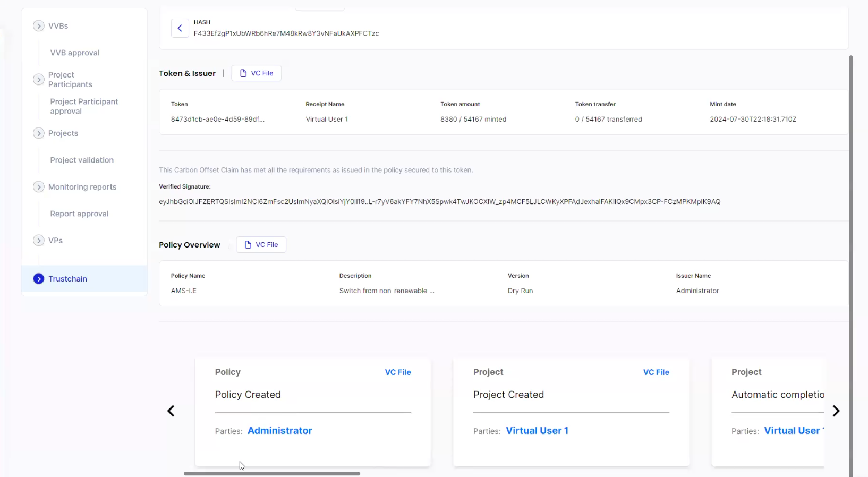This screenshot has width=868, height=477.
Task: Click the VPs chevron icon
Action: click(x=39, y=241)
